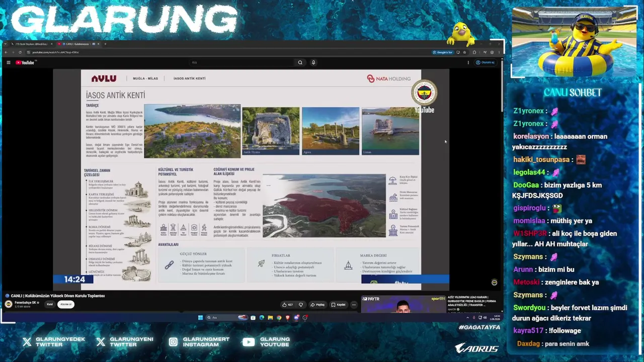Screen dimensions: 644x362
Task: Click the Glarungyeni Twitter label
Action: point(131,342)
